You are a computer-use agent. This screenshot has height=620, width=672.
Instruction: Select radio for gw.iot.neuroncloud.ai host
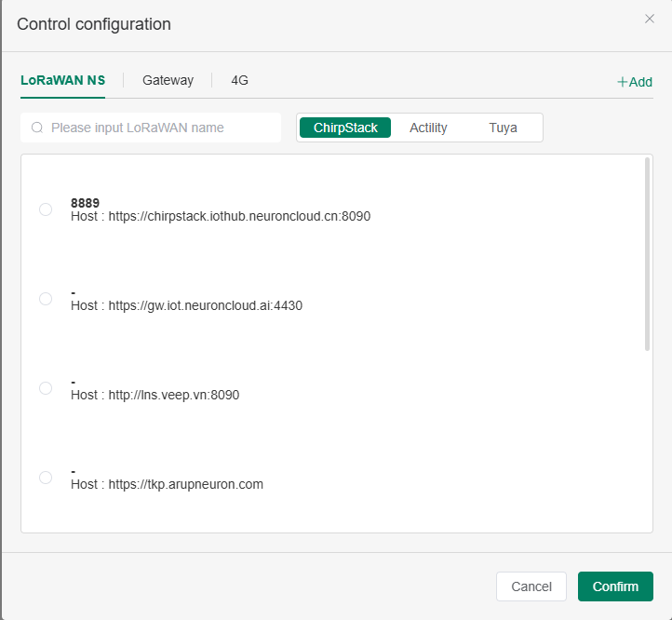[46, 299]
